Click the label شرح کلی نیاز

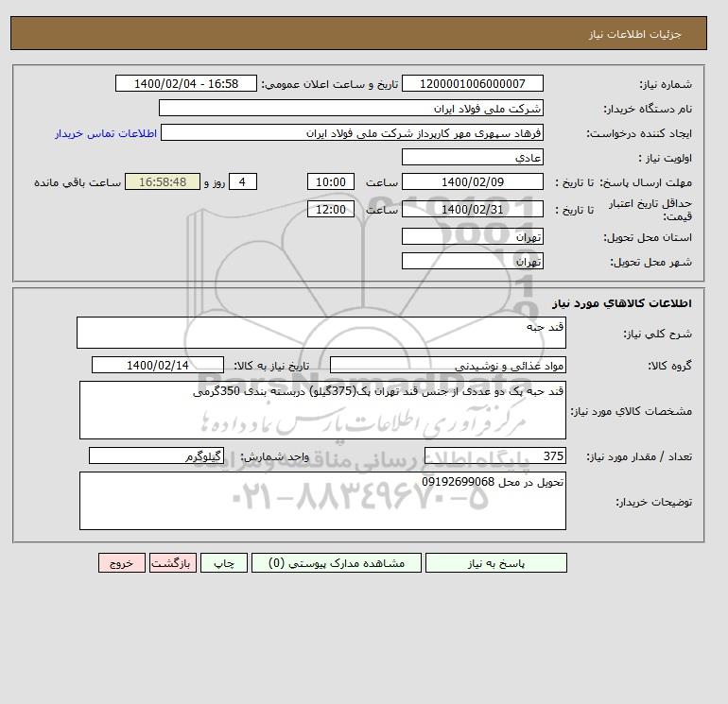point(657,334)
